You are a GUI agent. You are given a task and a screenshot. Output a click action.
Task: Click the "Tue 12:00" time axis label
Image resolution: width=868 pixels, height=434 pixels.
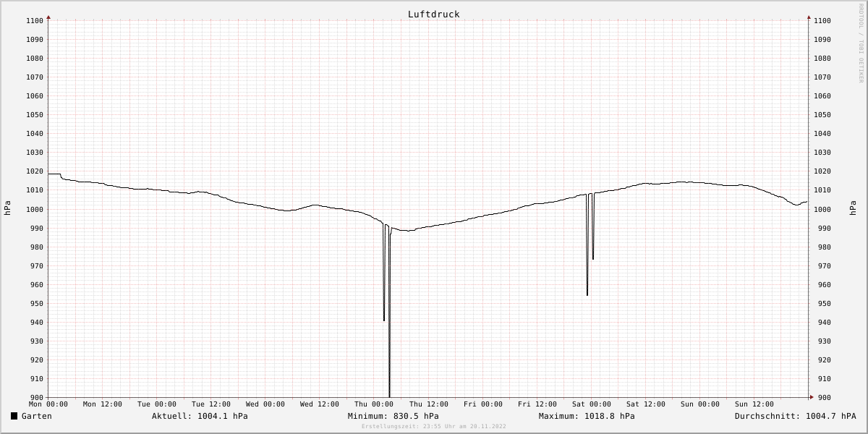211,404
